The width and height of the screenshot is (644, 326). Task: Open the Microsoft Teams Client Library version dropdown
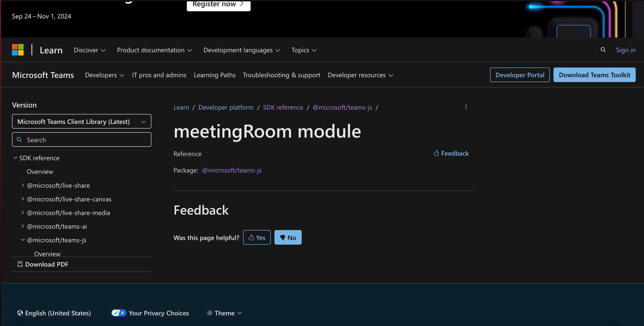click(x=81, y=121)
